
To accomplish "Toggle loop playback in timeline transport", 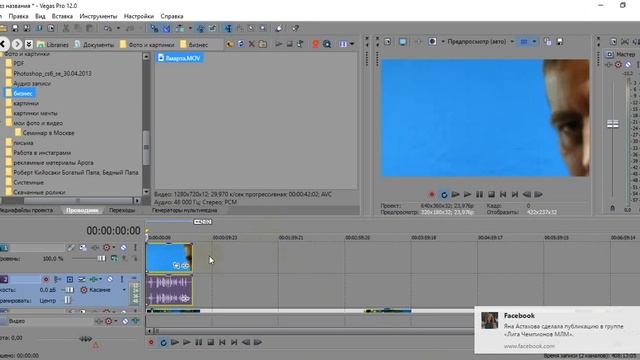I will click(x=163, y=342).
